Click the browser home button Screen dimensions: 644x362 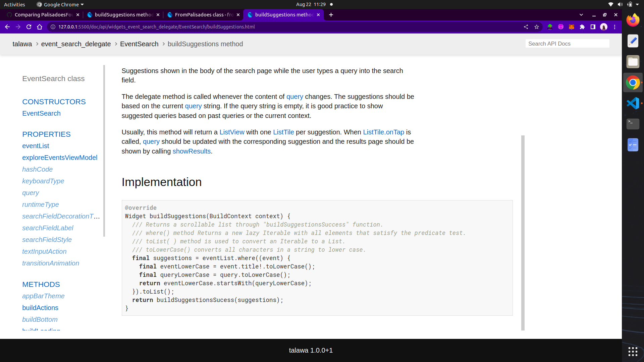pyautogui.click(x=40, y=27)
